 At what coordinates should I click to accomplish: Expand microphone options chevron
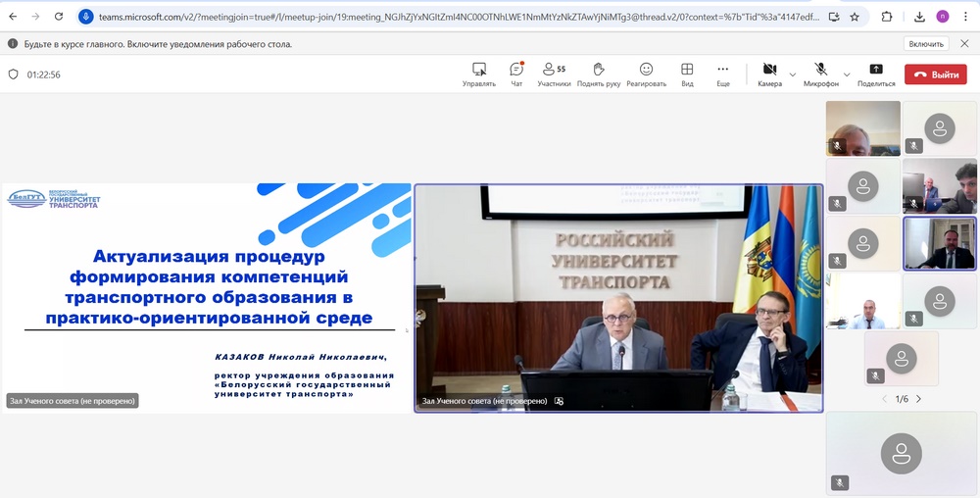click(847, 75)
